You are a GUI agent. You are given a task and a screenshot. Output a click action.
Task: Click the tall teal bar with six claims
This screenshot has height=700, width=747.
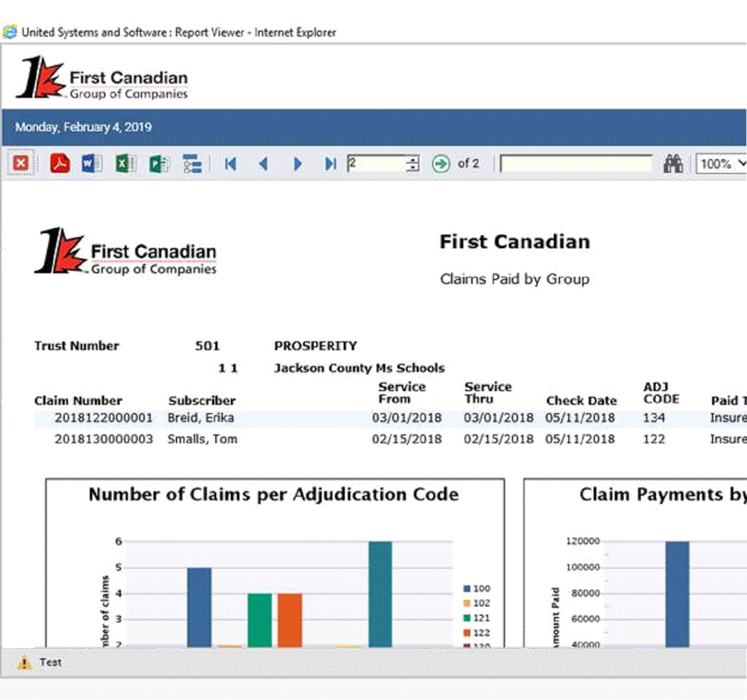tap(380, 594)
